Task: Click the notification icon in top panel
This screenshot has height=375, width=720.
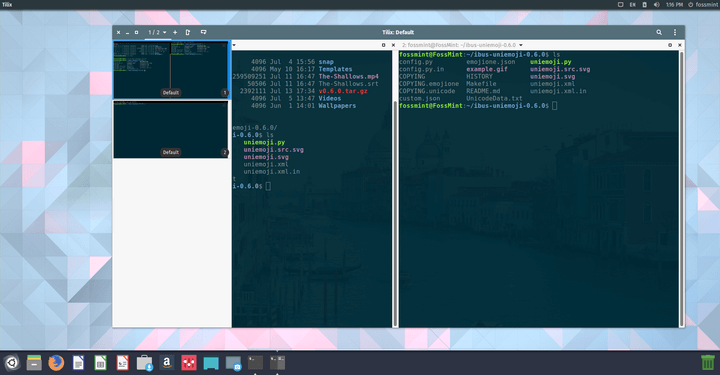Action: coord(620,5)
